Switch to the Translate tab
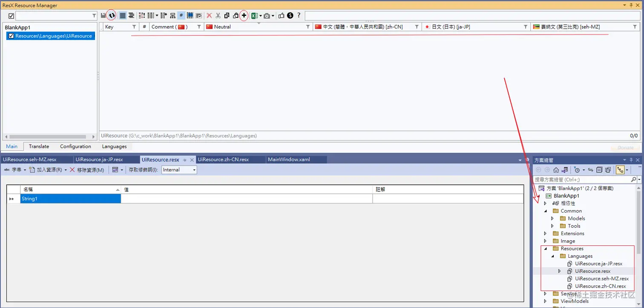644x308 pixels. 39,146
